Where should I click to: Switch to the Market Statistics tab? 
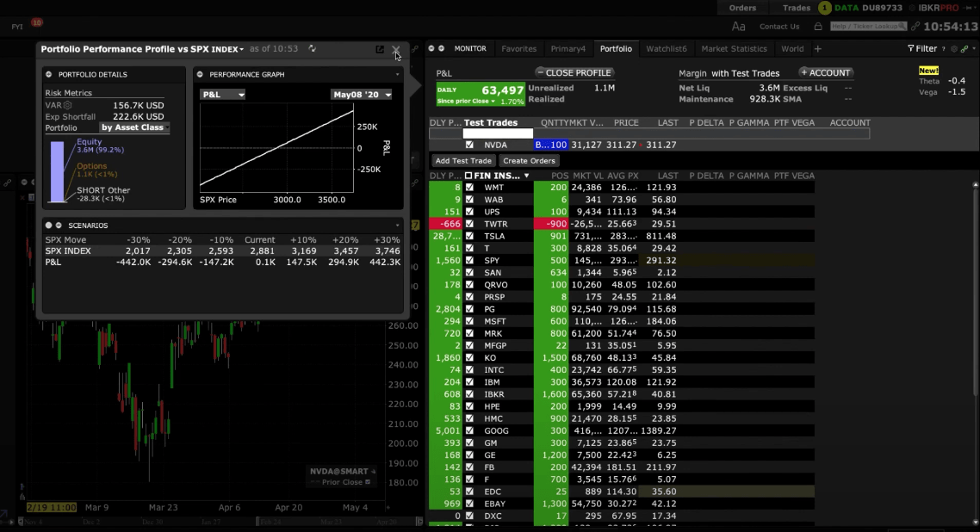coord(734,49)
